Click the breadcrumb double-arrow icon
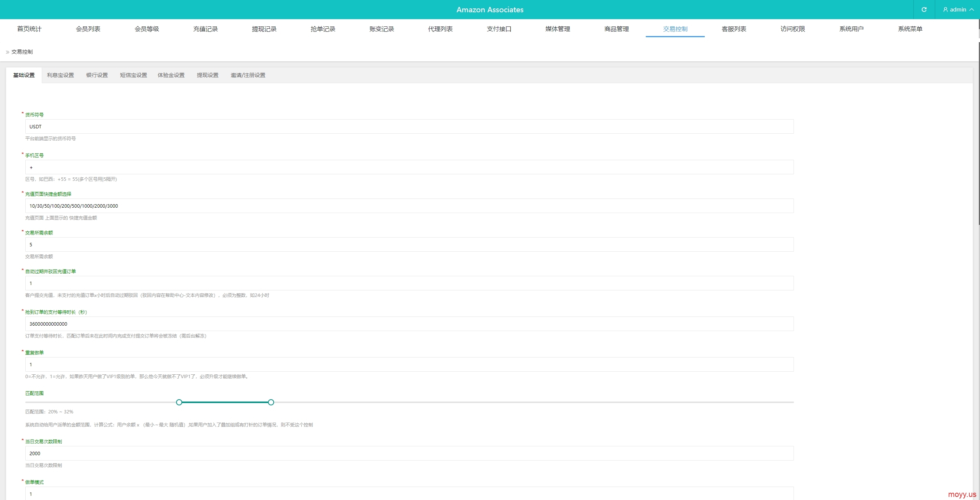Viewport: 980px width, 500px height. pos(7,52)
